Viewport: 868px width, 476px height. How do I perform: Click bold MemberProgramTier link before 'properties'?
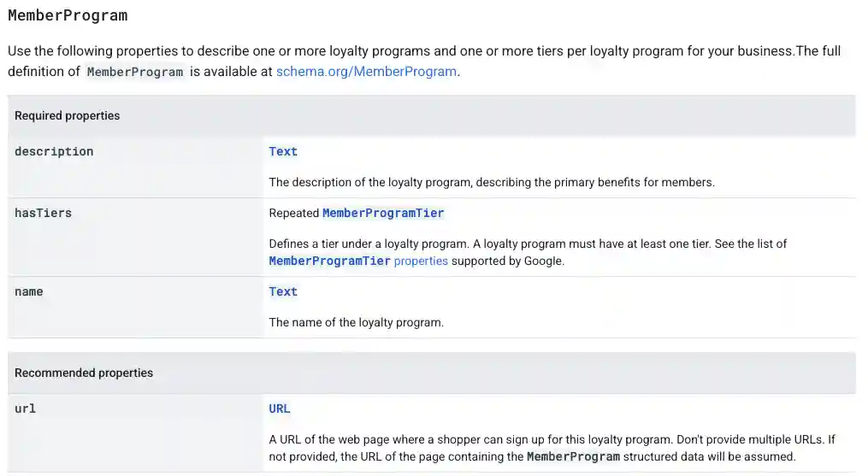pyautogui.click(x=329, y=261)
